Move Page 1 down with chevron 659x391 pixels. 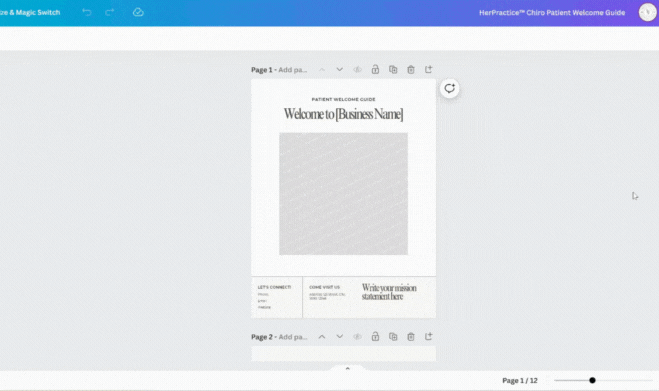point(340,69)
